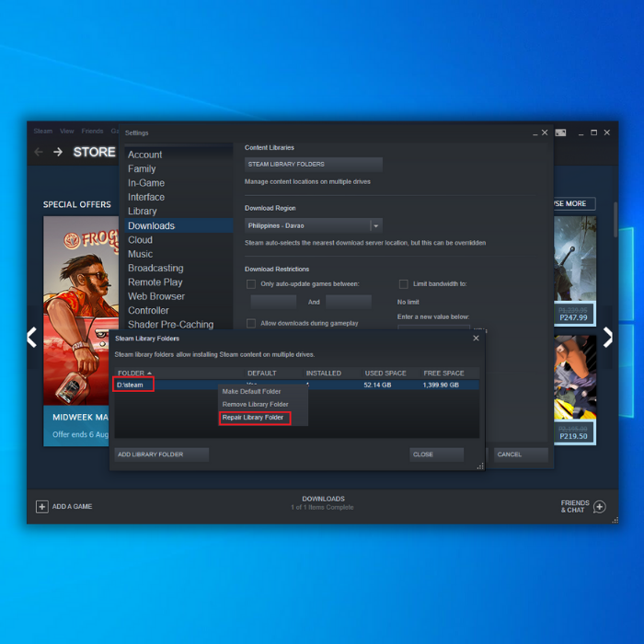The width and height of the screenshot is (644, 644).
Task: Click STEAM LIBRARY FOLDERS button
Action: (x=314, y=165)
